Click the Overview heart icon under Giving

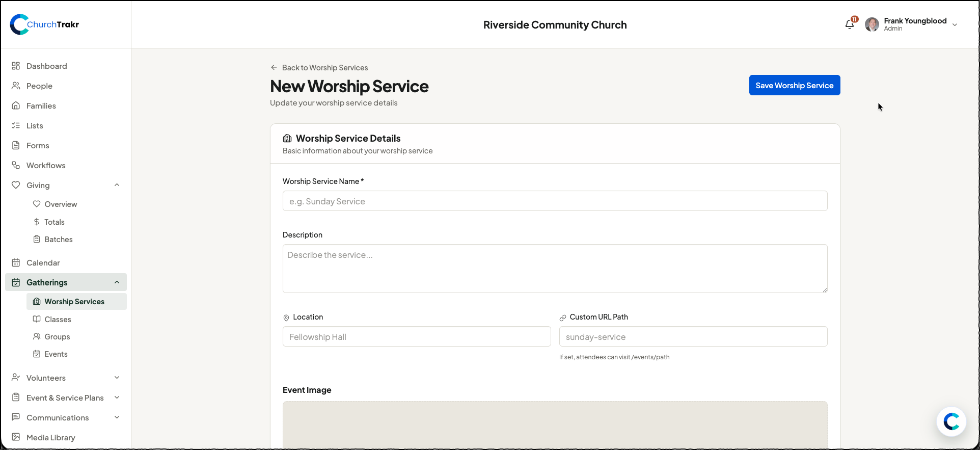37,204
